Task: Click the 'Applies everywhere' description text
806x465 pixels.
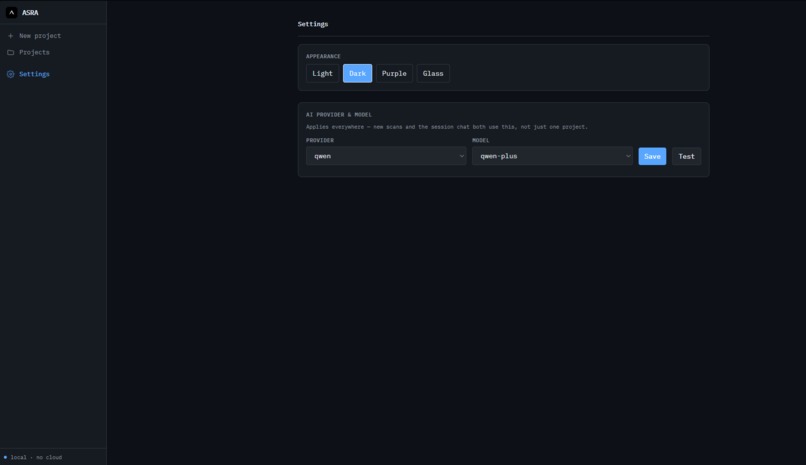Action: tap(447, 127)
